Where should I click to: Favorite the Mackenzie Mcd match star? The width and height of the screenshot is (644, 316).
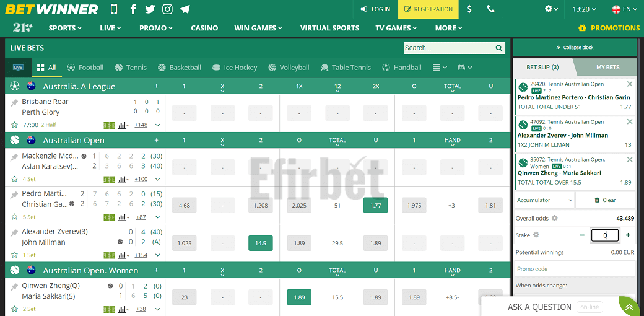(x=14, y=179)
